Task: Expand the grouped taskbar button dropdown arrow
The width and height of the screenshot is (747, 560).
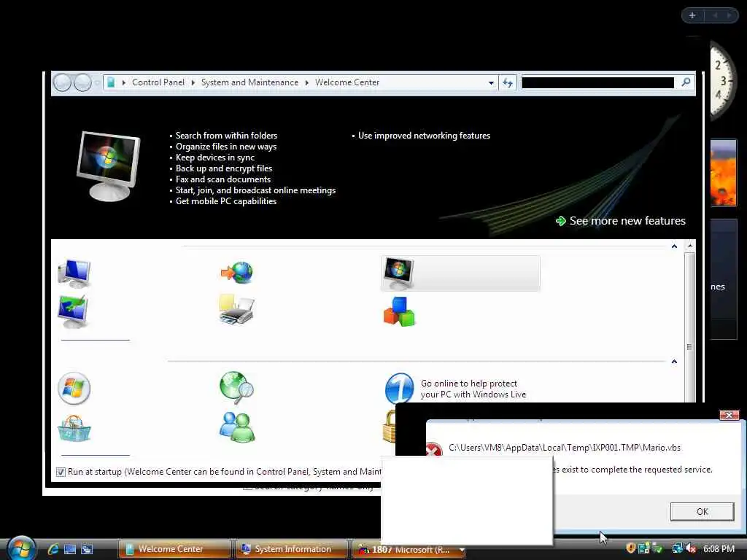Action: pyautogui.click(x=462, y=550)
